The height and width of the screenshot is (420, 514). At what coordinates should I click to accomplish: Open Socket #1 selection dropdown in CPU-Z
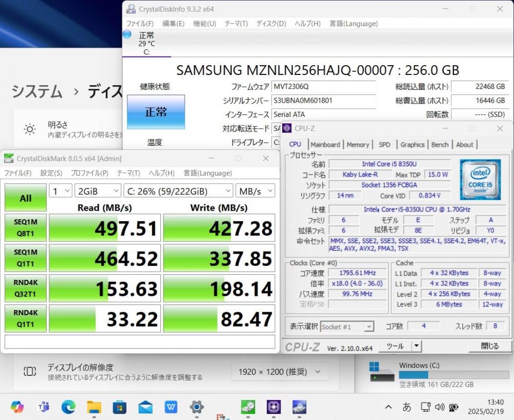[x=347, y=327]
